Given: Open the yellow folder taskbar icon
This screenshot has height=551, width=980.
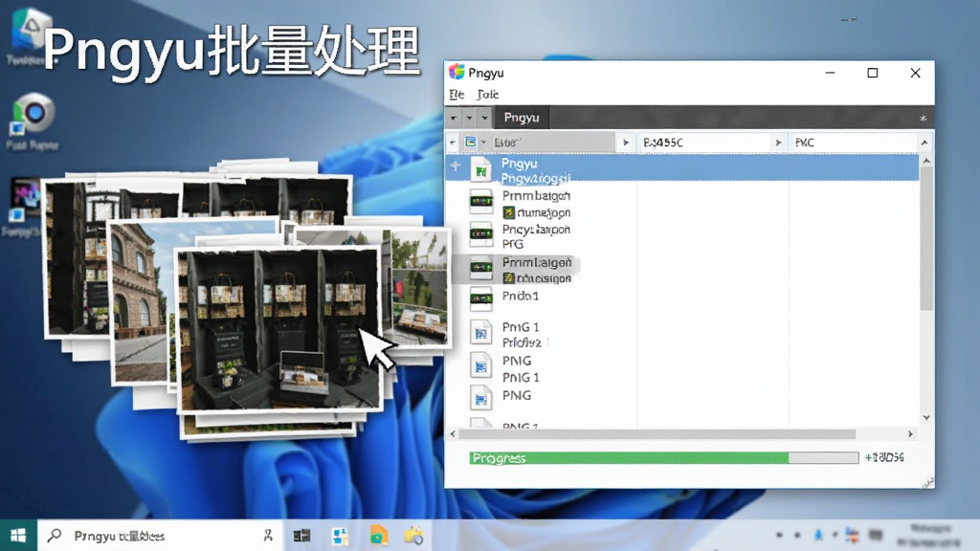Looking at the screenshot, I should click(413, 536).
